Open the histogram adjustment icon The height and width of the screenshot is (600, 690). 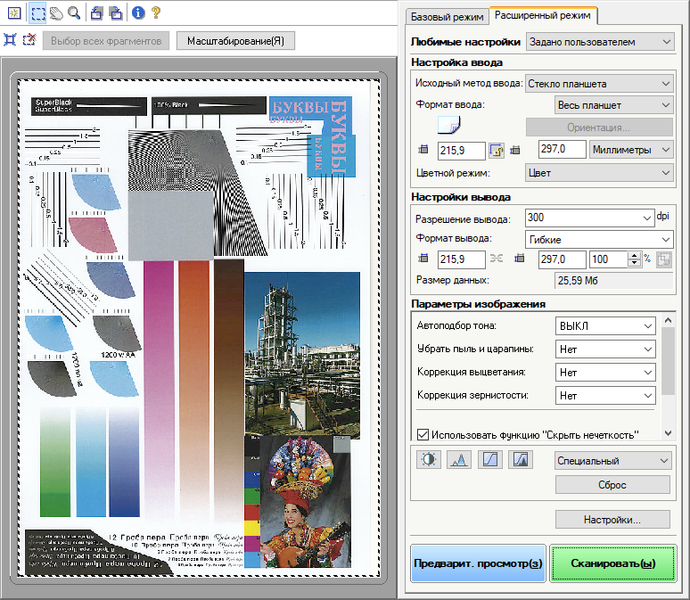tap(460, 460)
